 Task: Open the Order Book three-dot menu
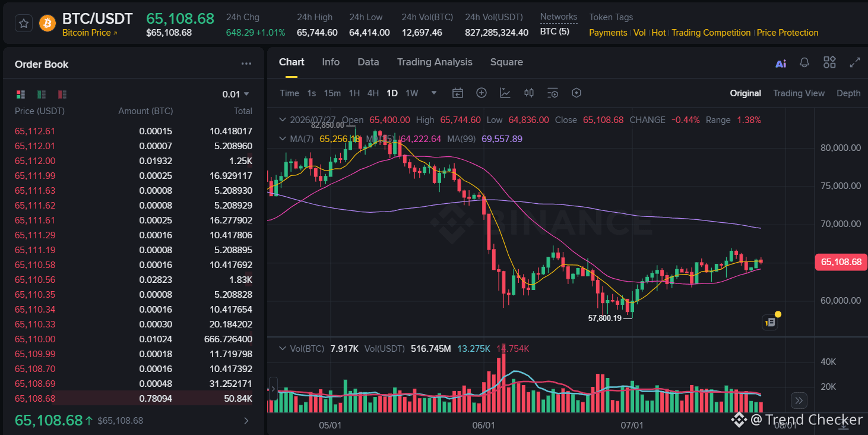click(x=246, y=64)
